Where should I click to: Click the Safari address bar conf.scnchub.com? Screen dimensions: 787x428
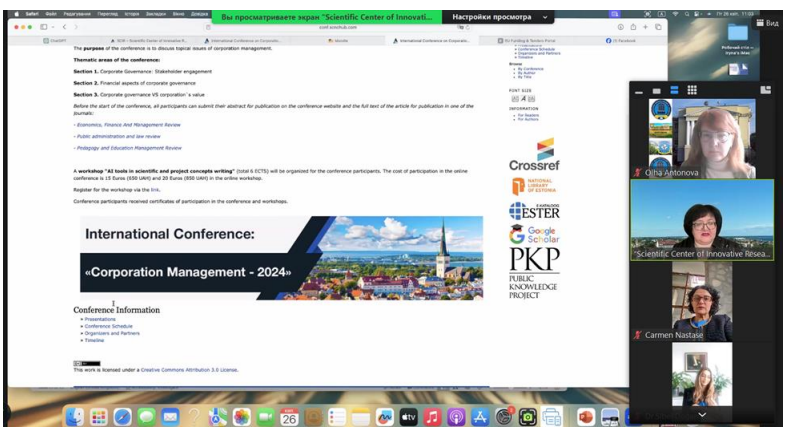coord(338,27)
